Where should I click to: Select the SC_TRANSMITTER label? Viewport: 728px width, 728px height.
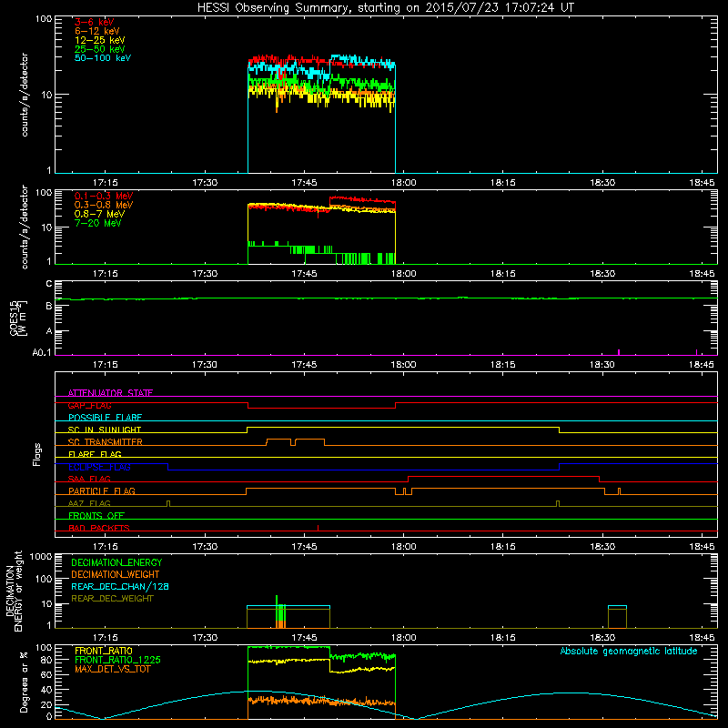(x=105, y=442)
